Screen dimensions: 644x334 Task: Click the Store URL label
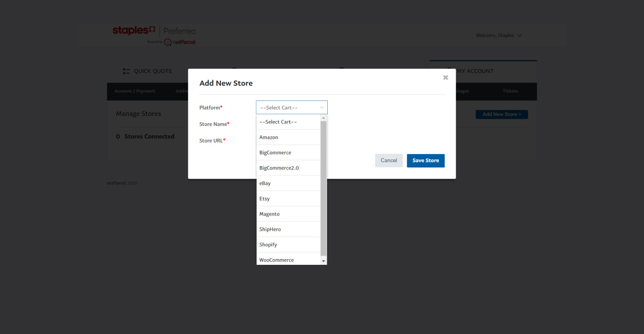(212, 141)
